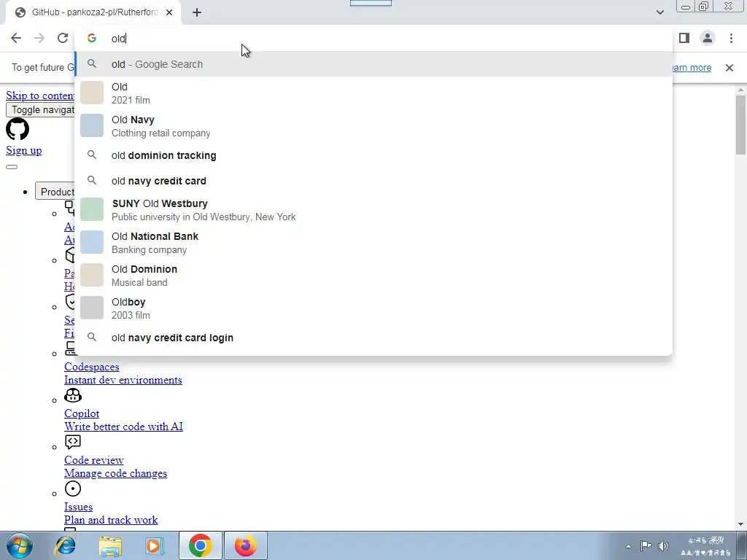Open 'Write better code with AI' link
The width and height of the screenshot is (747, 560).
click(x=123, y=427)
